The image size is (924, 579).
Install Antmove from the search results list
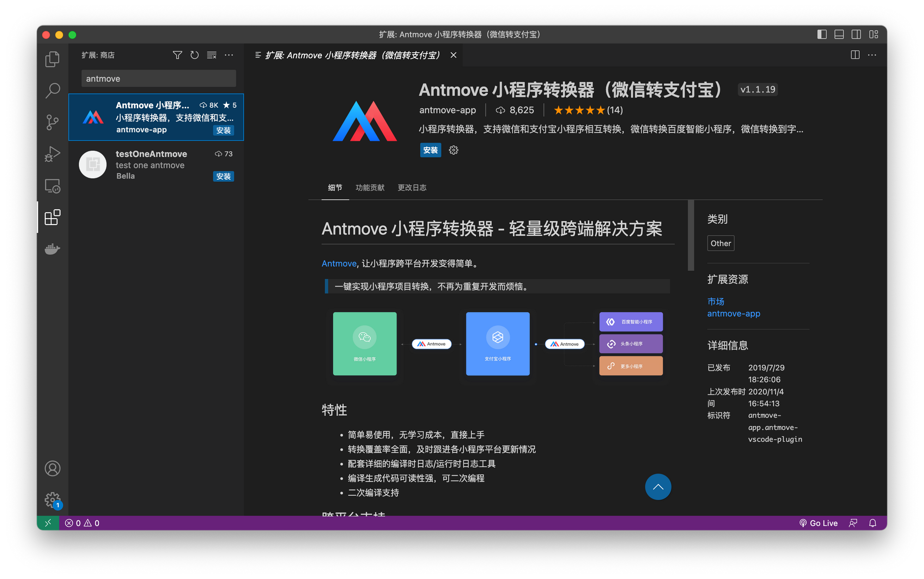coord(224,130)
